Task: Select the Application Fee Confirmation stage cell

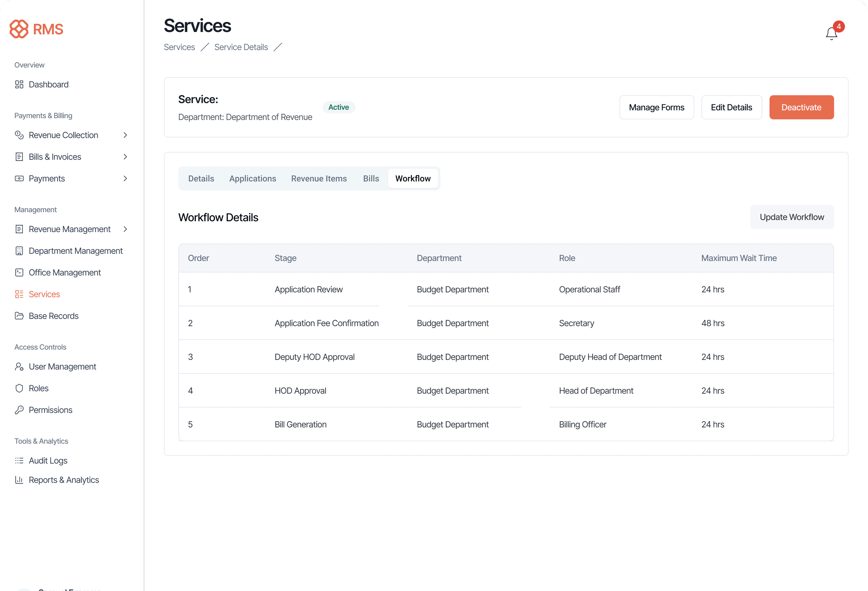Action: point(326,323)
